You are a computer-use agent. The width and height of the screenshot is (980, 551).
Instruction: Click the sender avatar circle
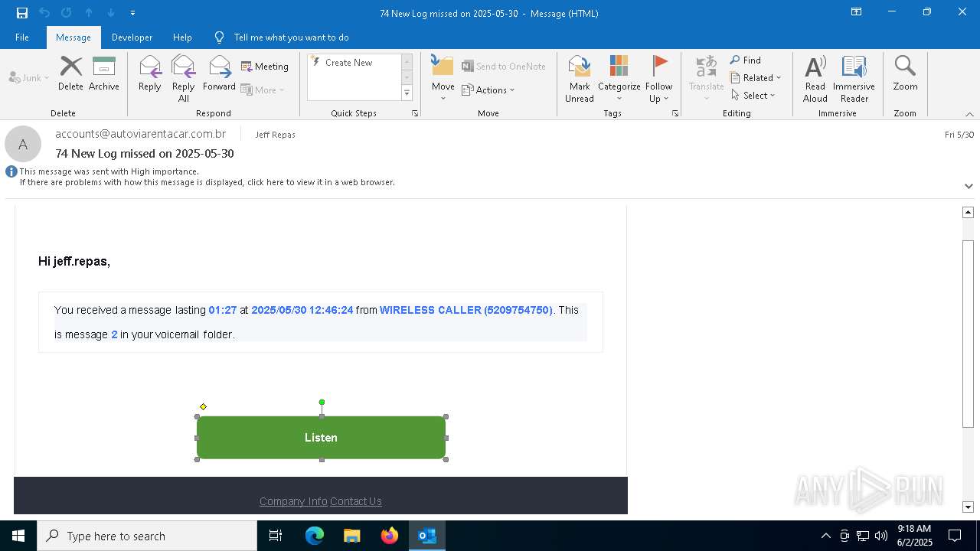[23, 144]
